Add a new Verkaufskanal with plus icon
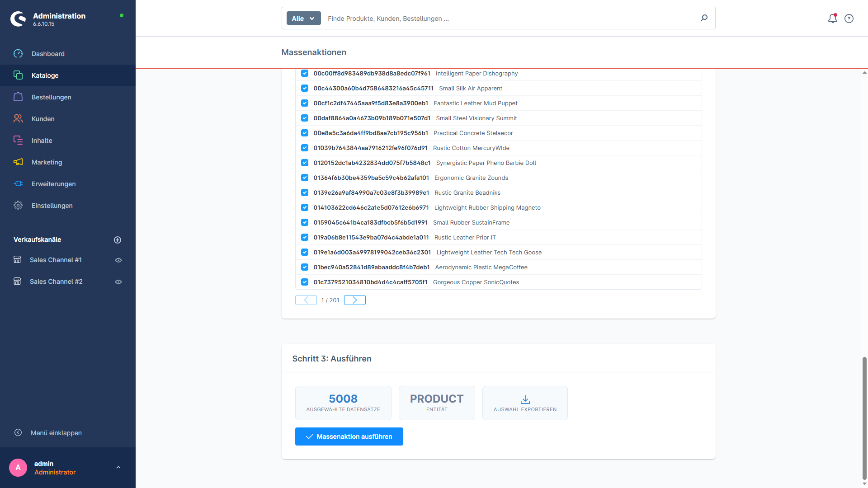Viewport: 868px width, 488px height. pyautogui.click(x=118, y=240)
